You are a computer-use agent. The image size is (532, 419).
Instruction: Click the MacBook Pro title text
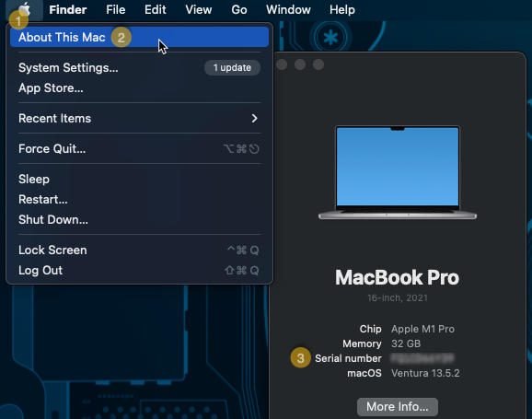point(398,277)
